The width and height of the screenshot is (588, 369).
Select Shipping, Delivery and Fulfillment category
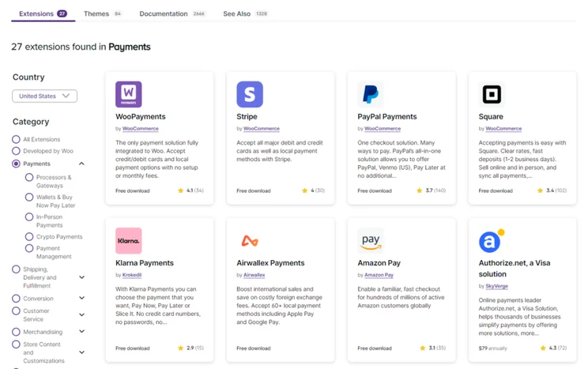point(16,269)
